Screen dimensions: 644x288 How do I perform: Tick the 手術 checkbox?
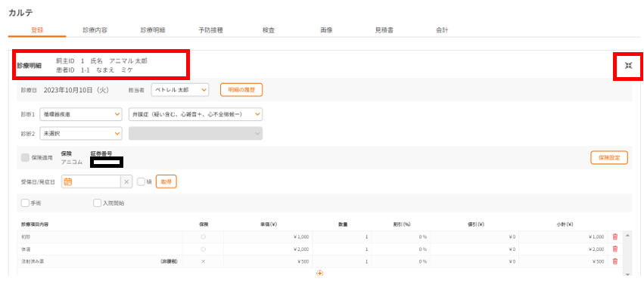click(x=25, y=203)
